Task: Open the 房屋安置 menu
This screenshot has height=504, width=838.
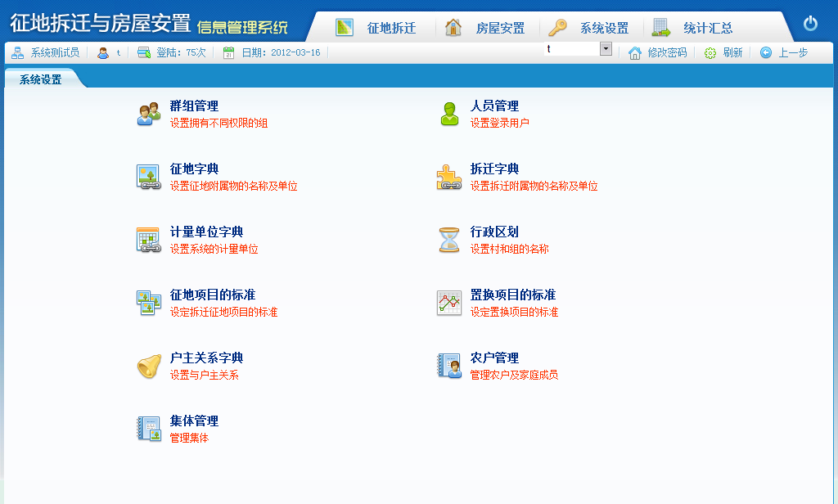Action: click(x=500, y=28)
